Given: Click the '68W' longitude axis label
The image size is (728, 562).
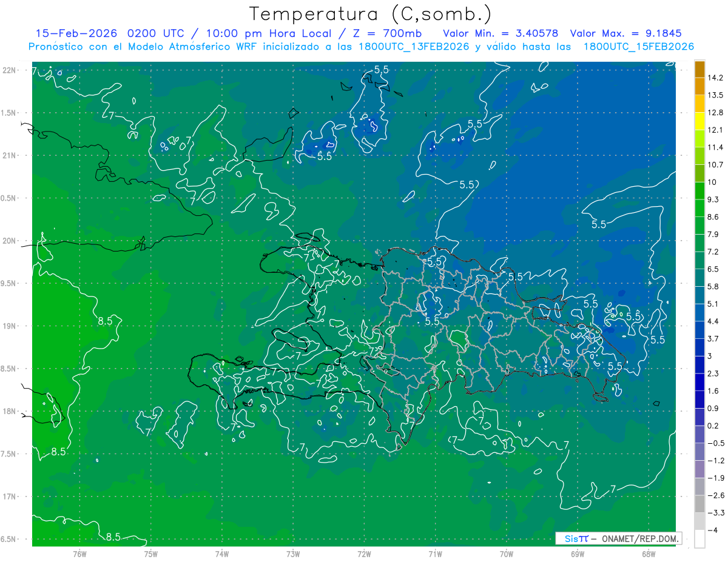Looking at the screenshot, I should point(648,554).
